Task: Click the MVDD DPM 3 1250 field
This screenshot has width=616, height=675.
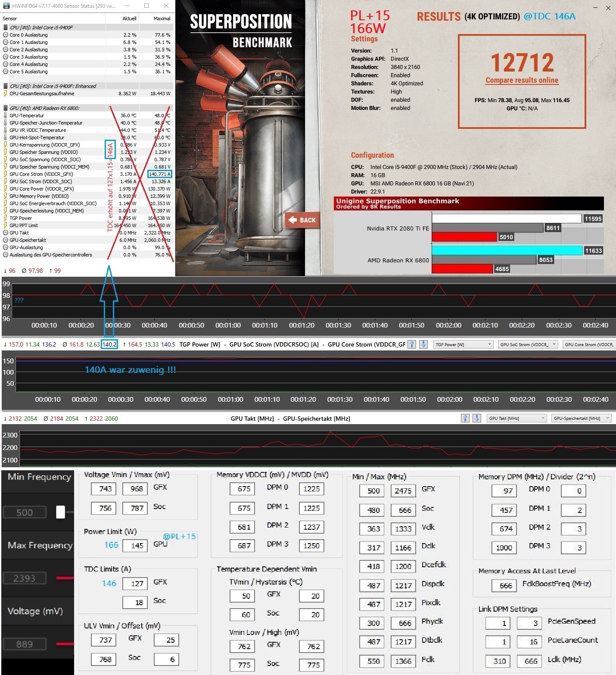Action: [311, 546]
